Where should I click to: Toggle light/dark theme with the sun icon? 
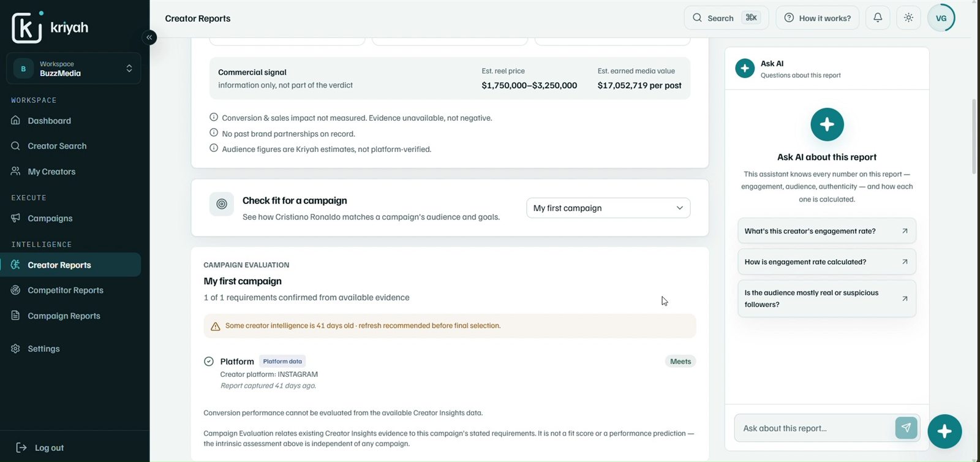pyautogui.click(x=908, y=18)
